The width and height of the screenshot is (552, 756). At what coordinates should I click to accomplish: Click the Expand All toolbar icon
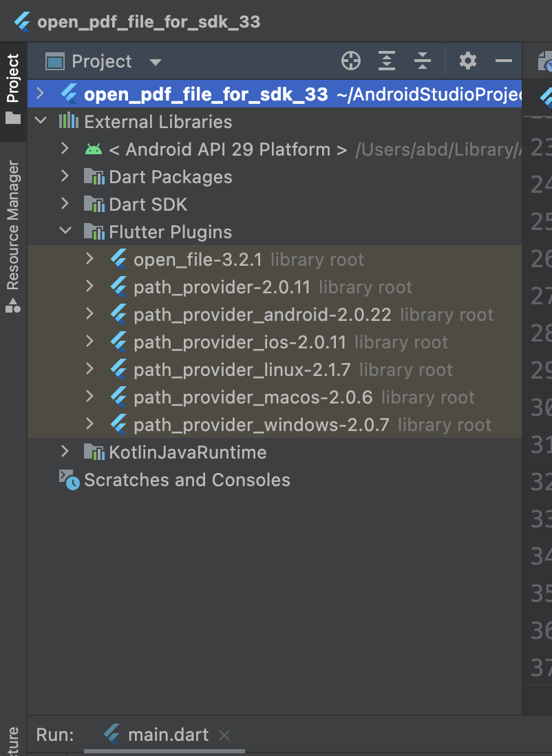point(387,61)
